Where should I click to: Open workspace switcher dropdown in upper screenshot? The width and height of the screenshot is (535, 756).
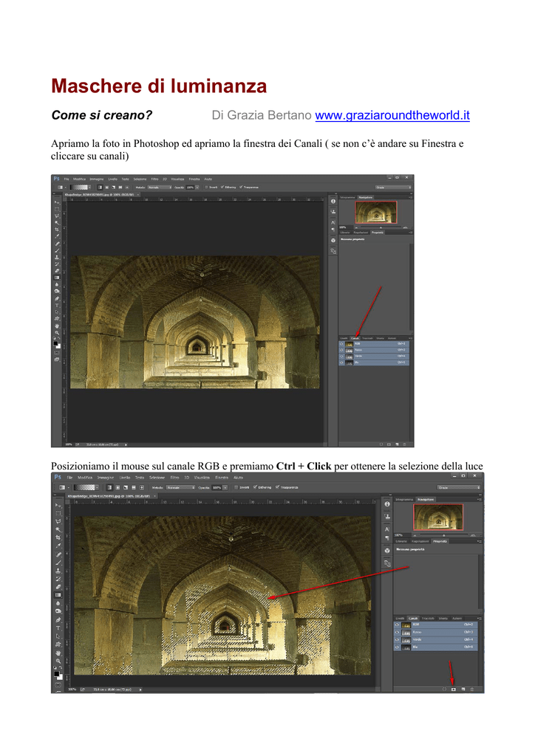(x=394, y=187)
